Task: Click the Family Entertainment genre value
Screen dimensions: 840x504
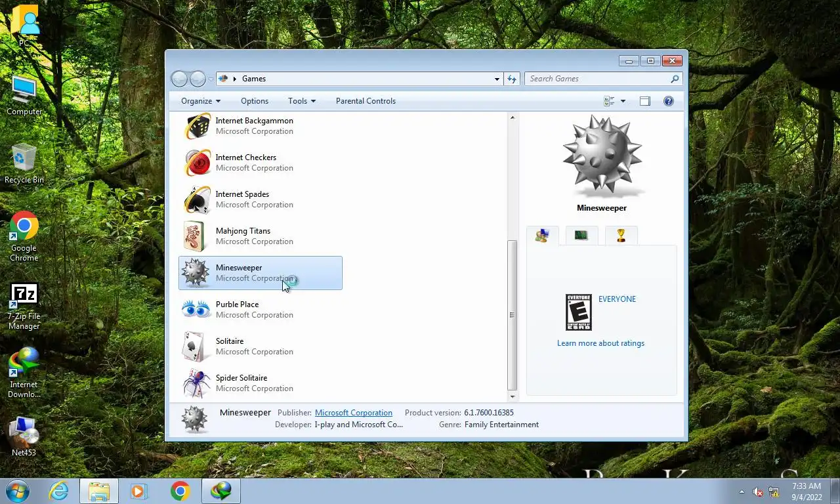Action: [x=501, y=425]
